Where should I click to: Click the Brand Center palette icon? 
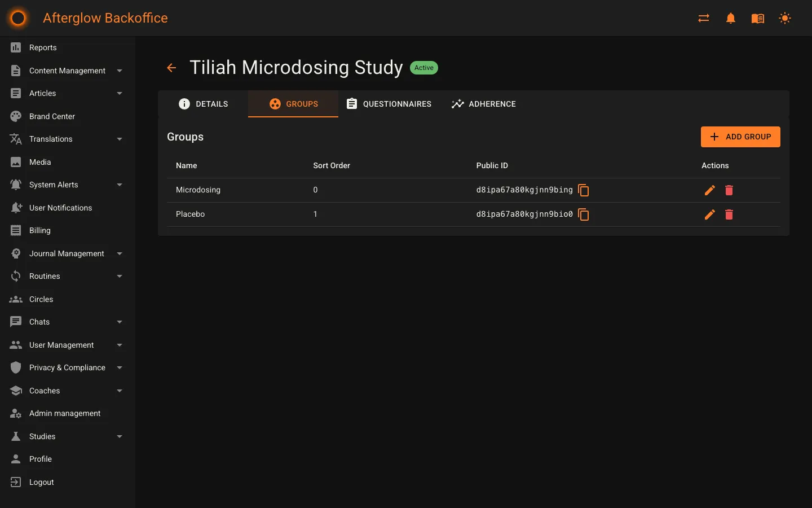(x=16, y=116)
